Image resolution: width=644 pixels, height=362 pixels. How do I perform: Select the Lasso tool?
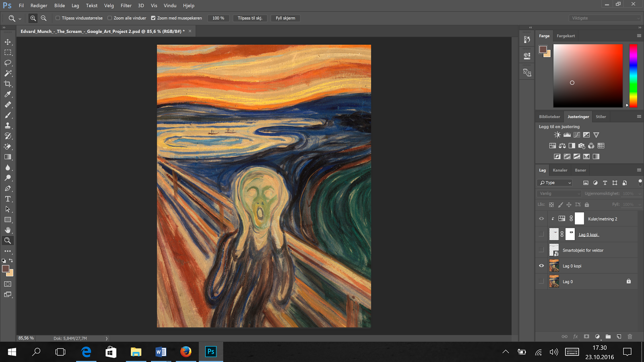click(8, 63)
